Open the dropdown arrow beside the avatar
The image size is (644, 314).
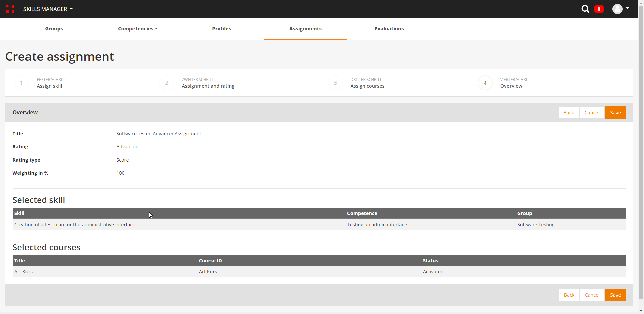(627, 8)
